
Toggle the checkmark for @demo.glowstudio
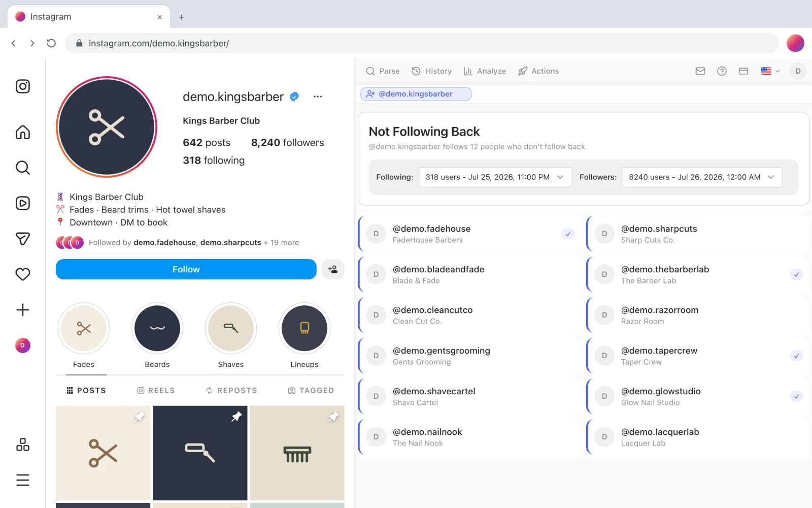tap(796, 397)
